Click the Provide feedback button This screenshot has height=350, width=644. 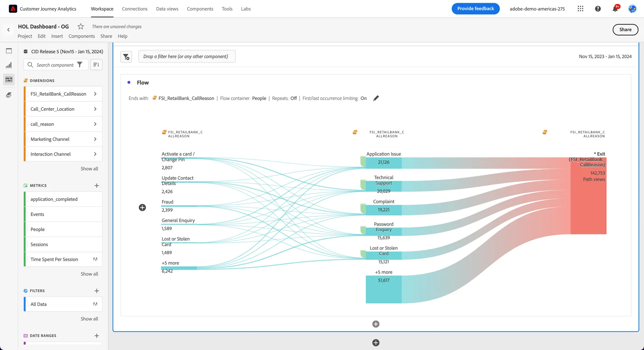coord(475,9)
